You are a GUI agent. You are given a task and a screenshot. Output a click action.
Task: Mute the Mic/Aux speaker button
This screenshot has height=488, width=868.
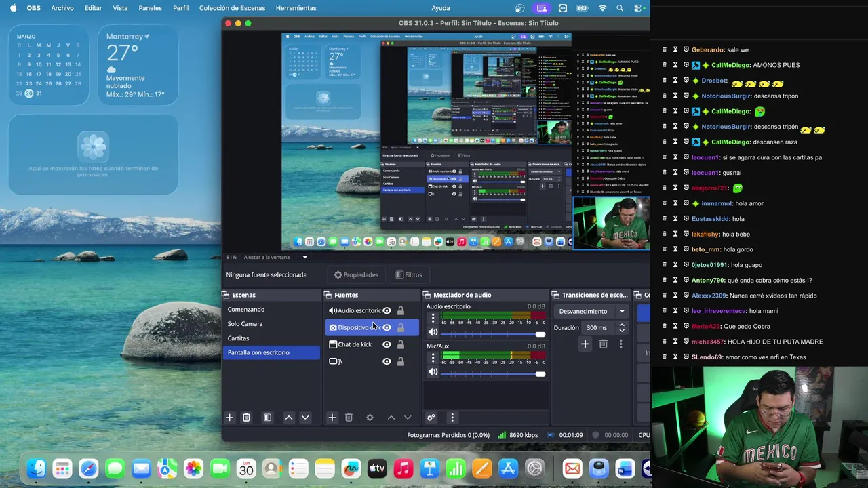[433, 372]
